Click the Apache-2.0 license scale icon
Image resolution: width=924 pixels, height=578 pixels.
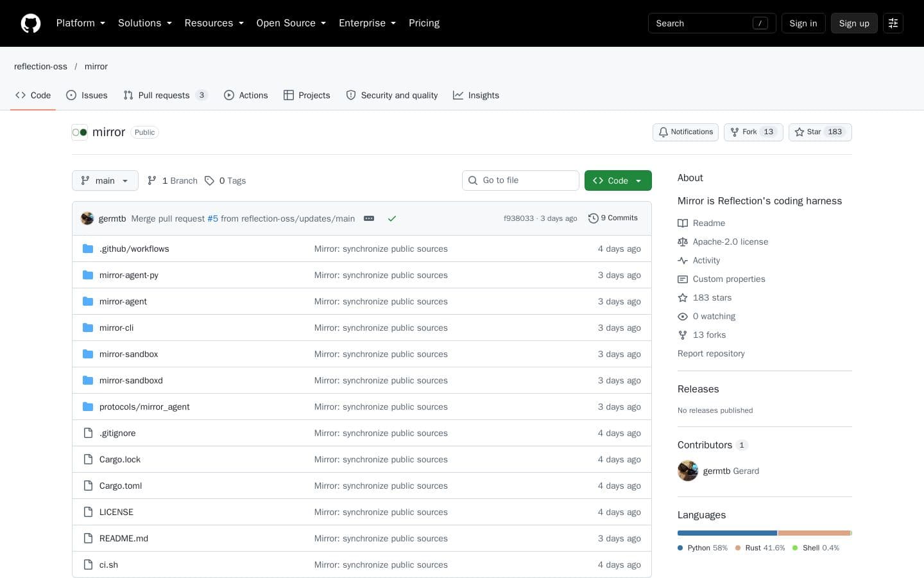(x=683, y=241)
